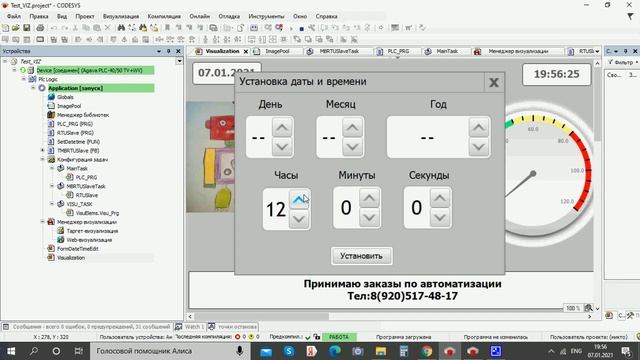Click the Globals icon in device tree

pyautogui.click(x=51, y=97)
